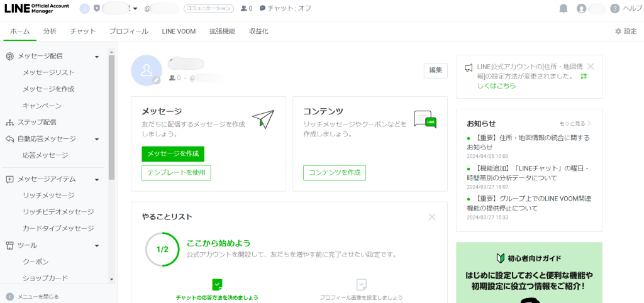Open リッチメッセージ in sidebar
Screen dimensions: 644x303
tap(48, 196)
